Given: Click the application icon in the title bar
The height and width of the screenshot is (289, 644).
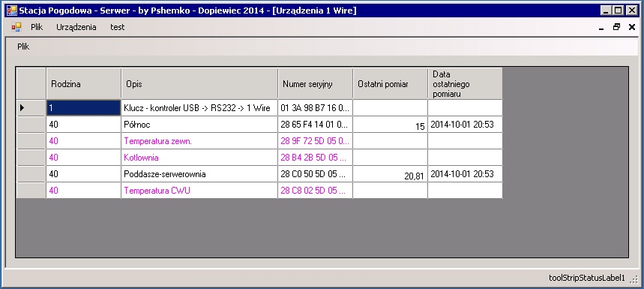Looking at the screenshot, I should 12,11.
